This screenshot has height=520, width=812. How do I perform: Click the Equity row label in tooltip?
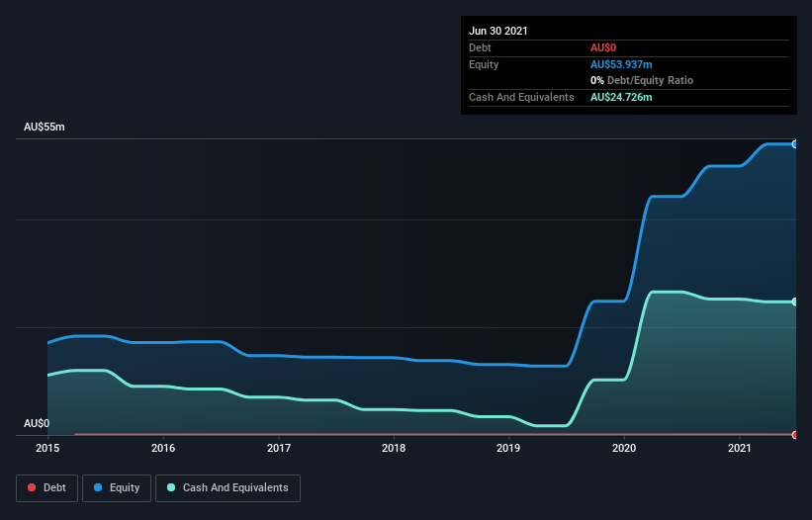point(484,64)
